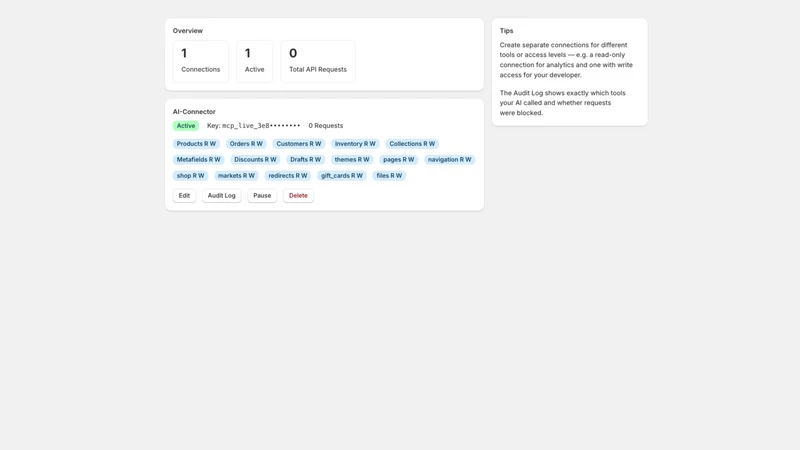Click the Tips heading

pyautogui.click(x=507, y=31)
